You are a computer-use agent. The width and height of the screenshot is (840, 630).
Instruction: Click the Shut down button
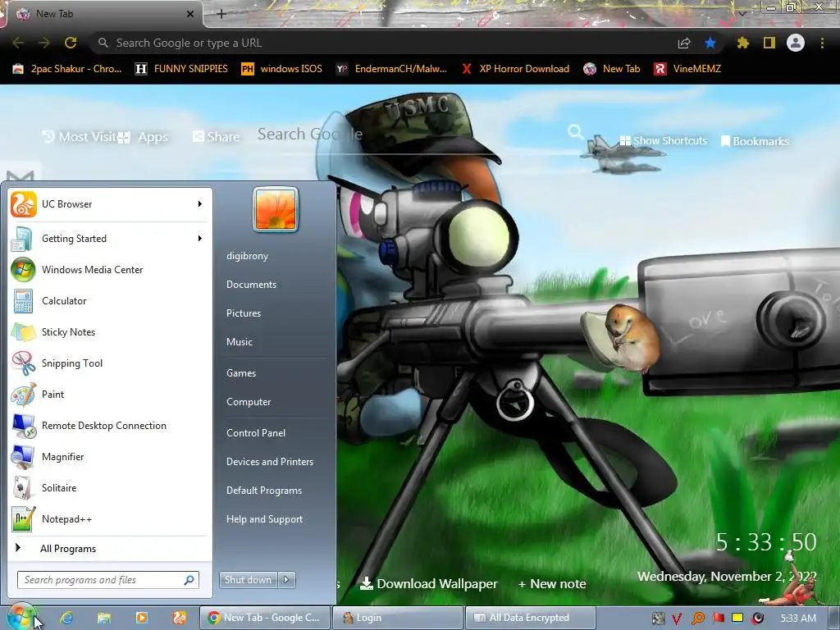tap(249, 580)
